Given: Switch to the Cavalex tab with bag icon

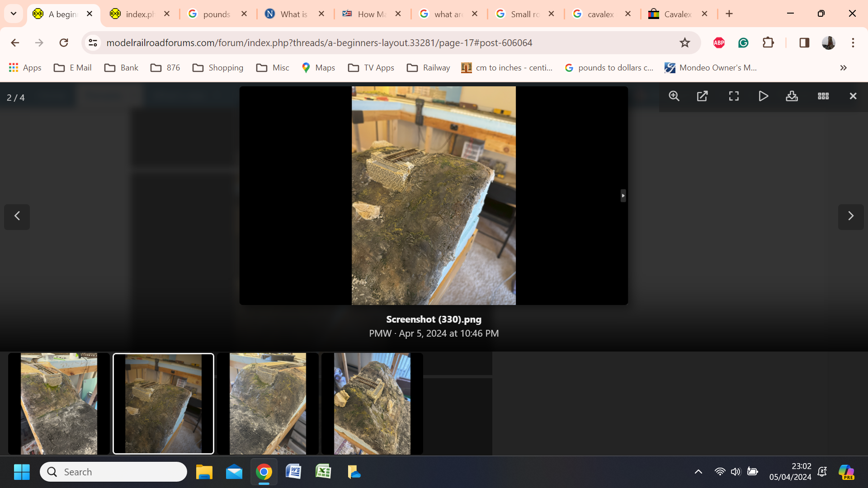Looking at the screenshot, I should click(x=677, y=14).
